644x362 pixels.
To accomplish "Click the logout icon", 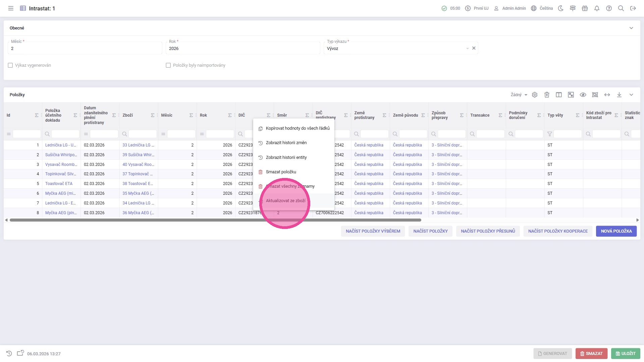I will click(633, 8).
